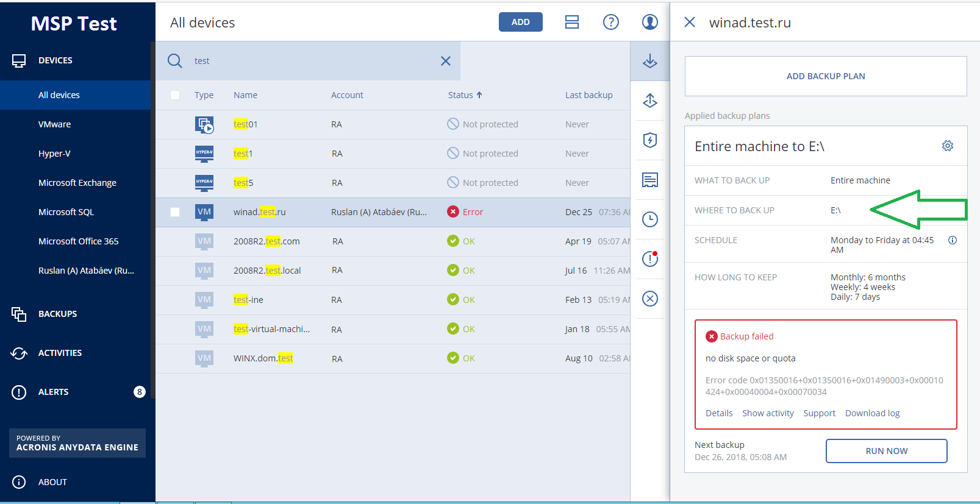Sort by the Last backup column header
This screenshot has width=980, height=504.
click(x=588, y=95)
